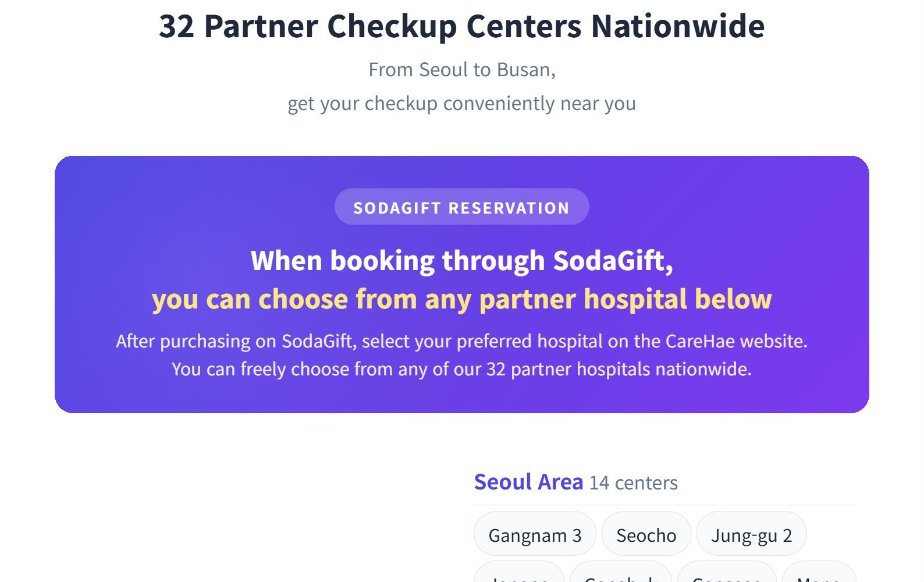Click the 'get your checkup conveniently near you' text
The image size is (924, 582).
coord(461,104)
